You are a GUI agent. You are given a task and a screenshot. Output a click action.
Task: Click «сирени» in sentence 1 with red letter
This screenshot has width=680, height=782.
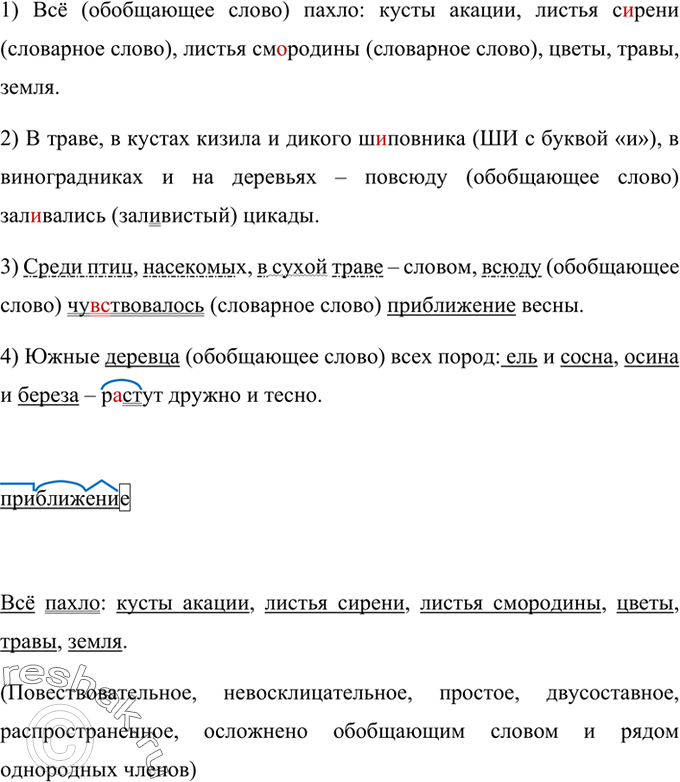point(646,11)
